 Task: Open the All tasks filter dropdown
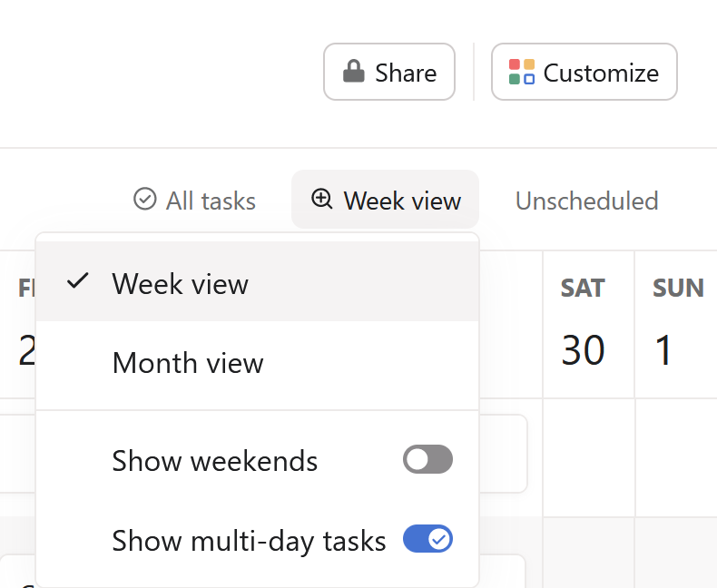pyautogui.click(x=195, y=201)
